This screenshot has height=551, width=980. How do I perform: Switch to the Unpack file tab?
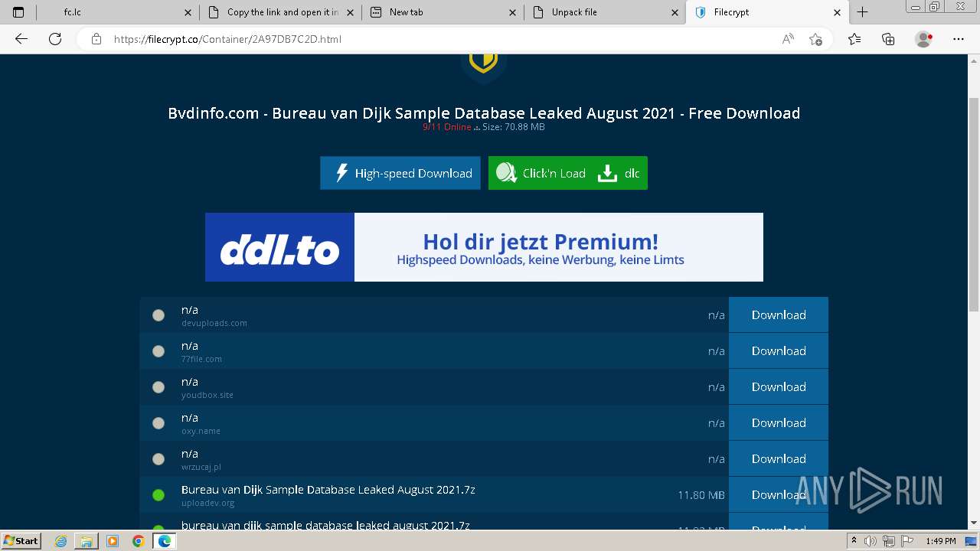(x=605, y=12)
